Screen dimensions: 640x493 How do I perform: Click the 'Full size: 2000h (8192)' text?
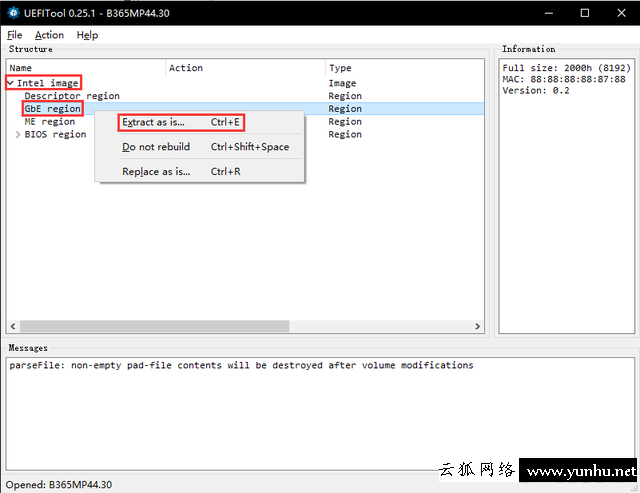point(566,68)
